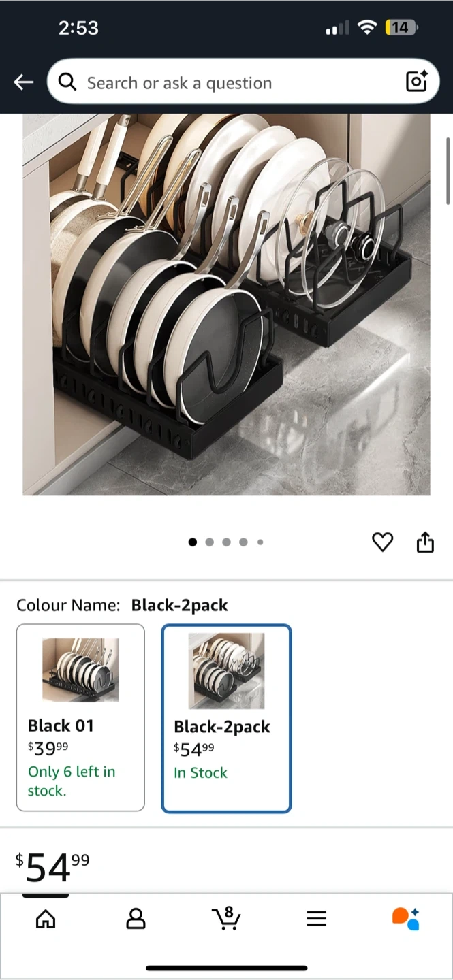Go to Home tab icon
This screenshot has height=980, width=453.
coord(46,919)
